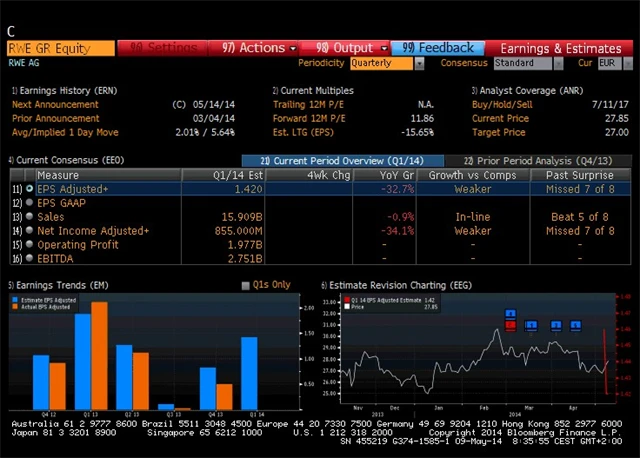Click the blue Q1 14 estimate bar
This screenshot has width=640, height=458.
point(249,373)
